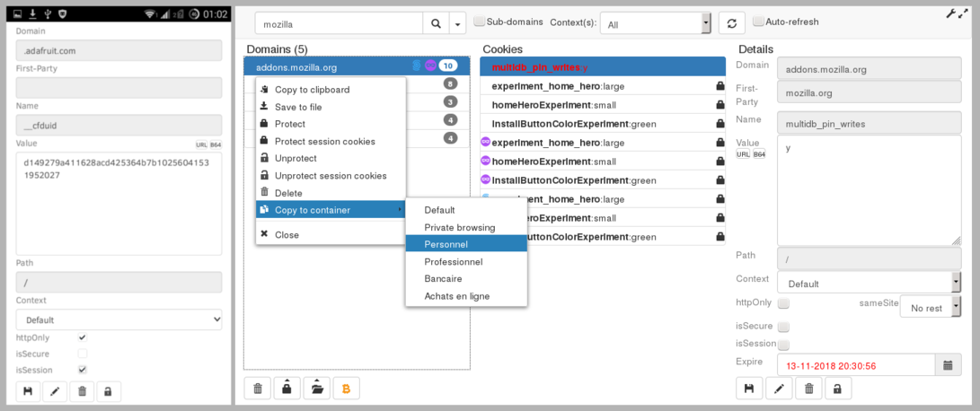Click the Details unlock protect button
980x411 pixels.
838,389
